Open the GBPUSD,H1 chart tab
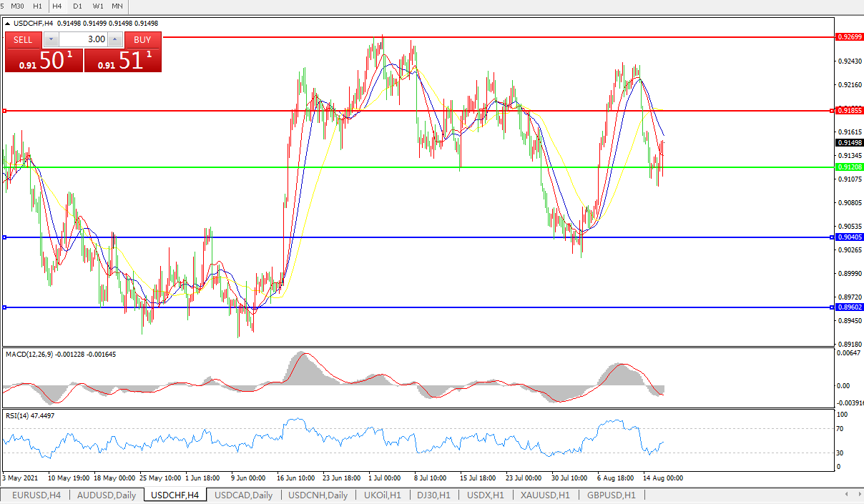The image size is (864, 504). coord(611,495)
